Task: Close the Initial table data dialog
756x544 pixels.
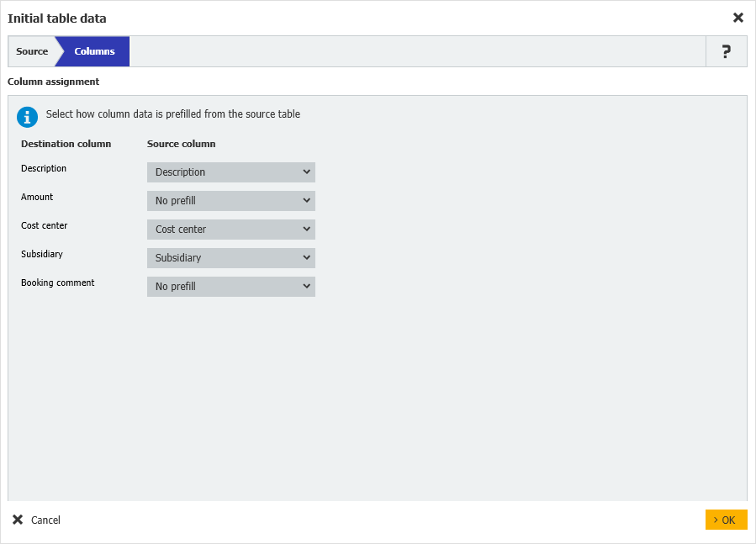Action: (737, 18)
